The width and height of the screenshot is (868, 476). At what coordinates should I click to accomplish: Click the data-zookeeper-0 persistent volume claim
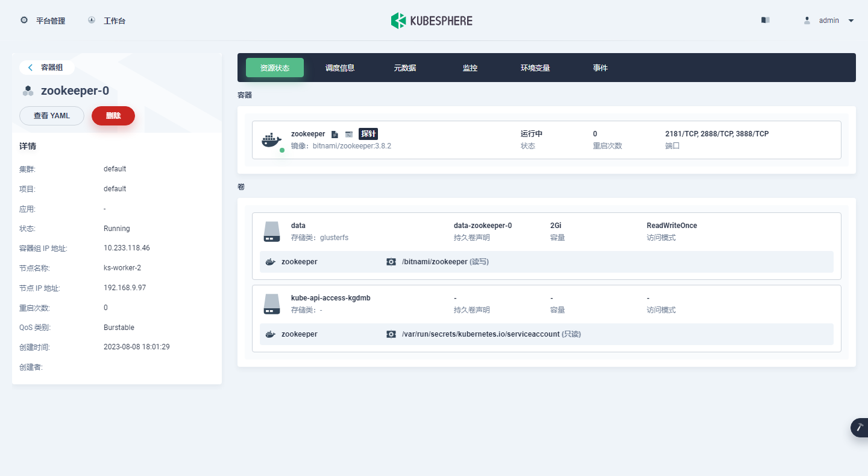483,226
